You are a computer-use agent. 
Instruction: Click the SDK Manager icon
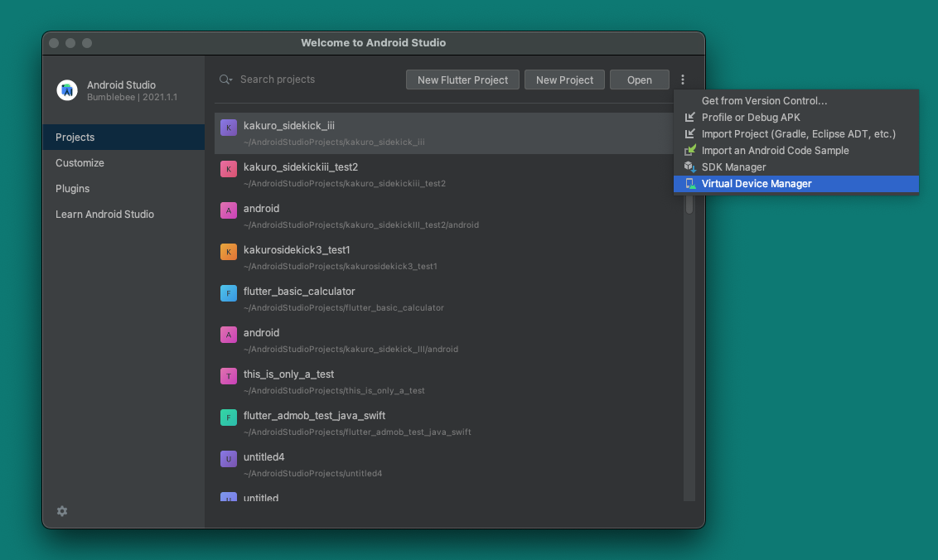pos(690,167)
